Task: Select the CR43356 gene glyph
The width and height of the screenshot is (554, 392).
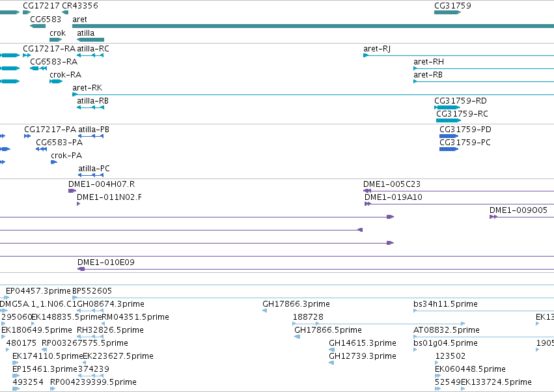Action: click(65, 12)
